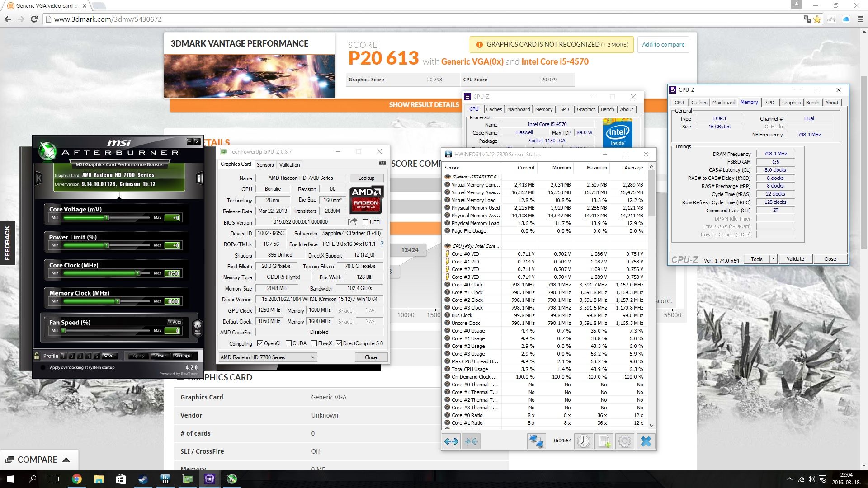The height and width of the screenshot is (488, 868).
Task: Click the GPU-Z screenshot camera icon
Action: click(x=382, y=164)
